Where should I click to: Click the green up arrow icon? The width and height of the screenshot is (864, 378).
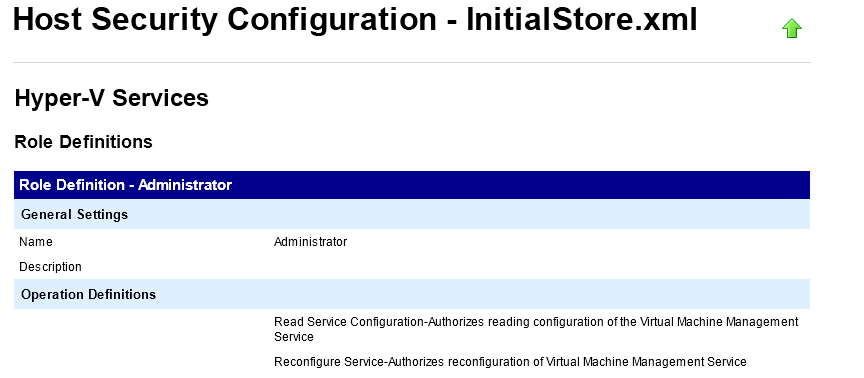click(x=791, y=28)
